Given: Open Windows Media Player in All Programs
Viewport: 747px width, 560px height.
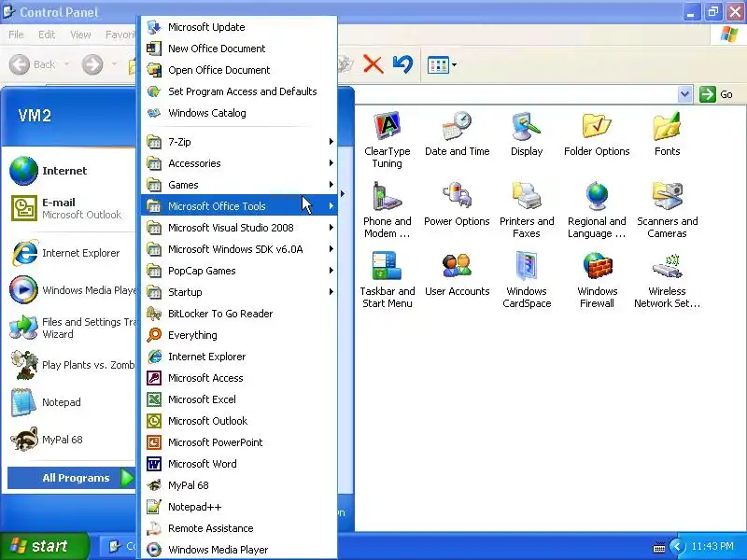Looking at the screenshot, I should (x=239, y=550).
